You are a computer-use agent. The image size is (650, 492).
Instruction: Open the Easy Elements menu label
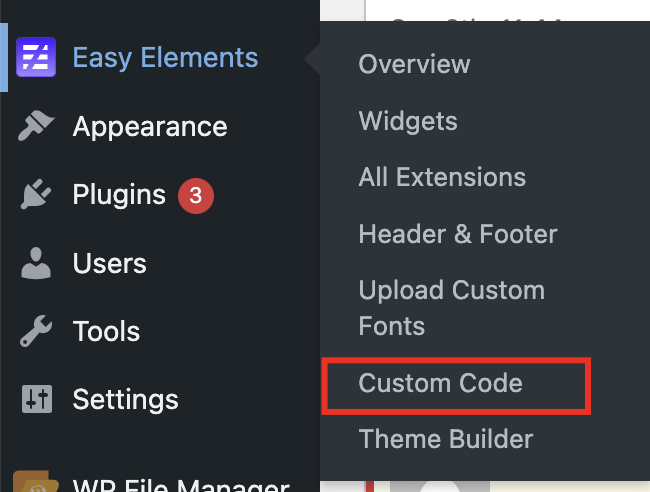tap(165, 58)
